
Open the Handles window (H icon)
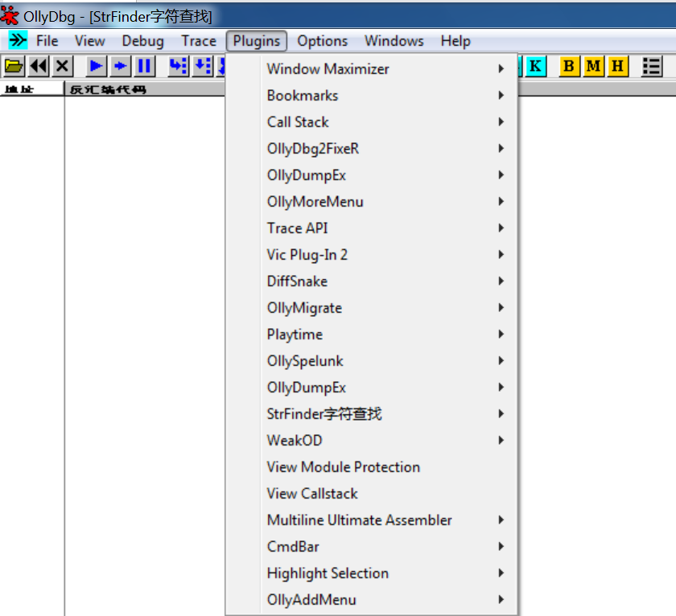tap(617, 66)
